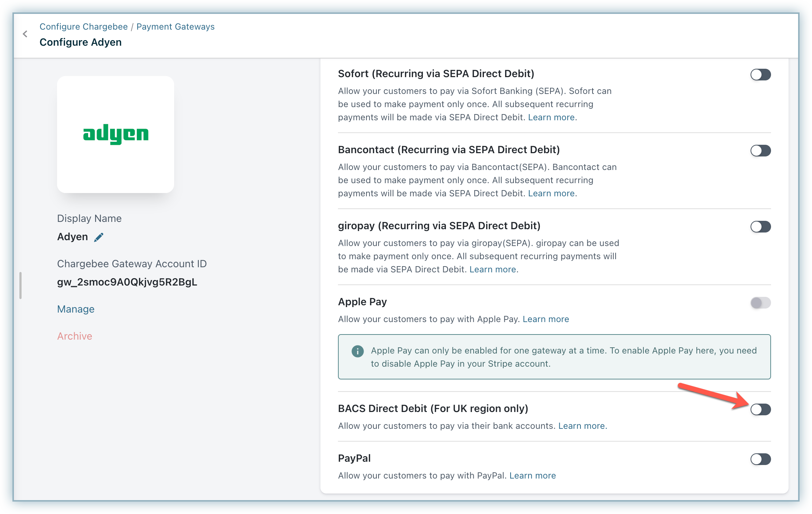Enable the Sofort SEPA toggle
Image resolution: width=812 pixels, height=514 pixels.
(x=760, y=75)
